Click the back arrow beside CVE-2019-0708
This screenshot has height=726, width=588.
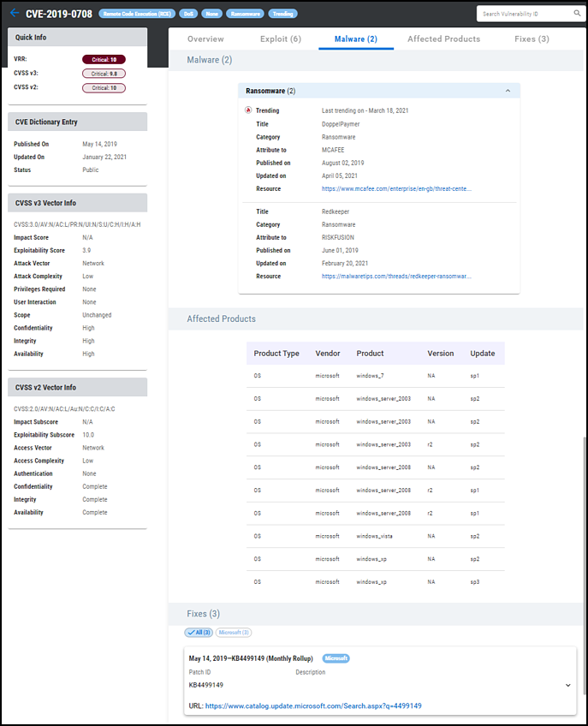pyautogui.click(x=14, y=13)
